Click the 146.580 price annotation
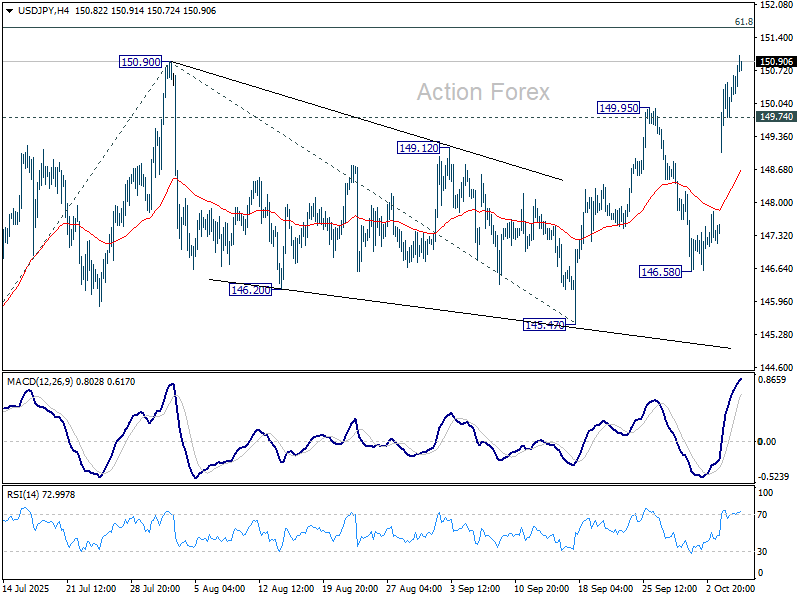Viewport: 800px width, 600px height. (x=659, y=271)
